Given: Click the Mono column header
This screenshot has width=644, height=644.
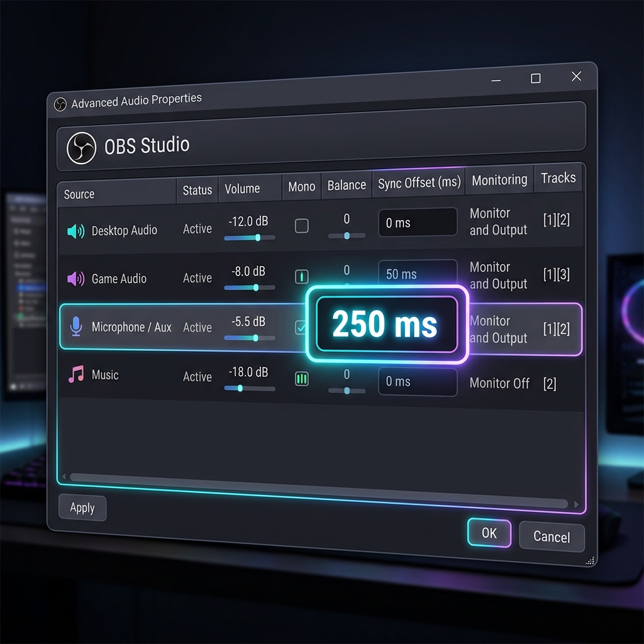Looking at the screenshot, I should coord(301,186).
